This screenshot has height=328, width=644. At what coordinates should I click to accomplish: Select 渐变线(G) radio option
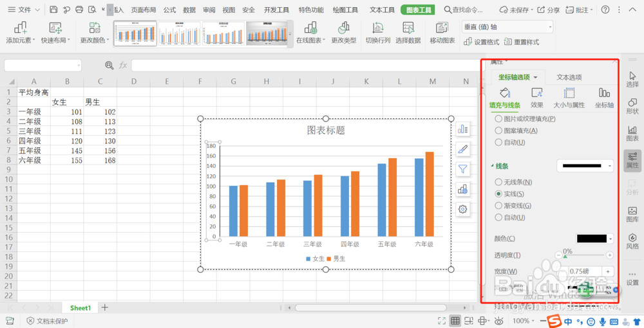(513, 205)
